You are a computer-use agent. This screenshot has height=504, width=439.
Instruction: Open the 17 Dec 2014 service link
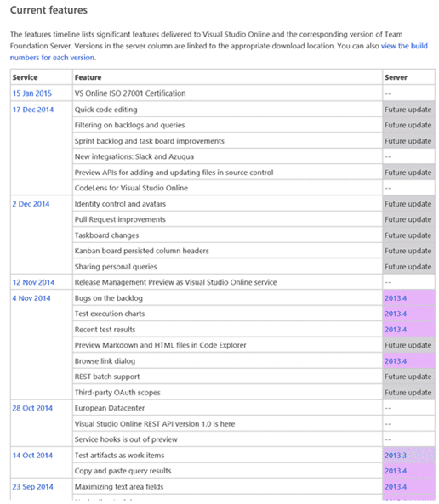[x=33, y=110]
